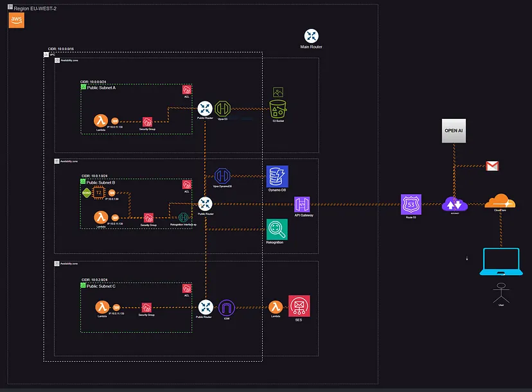The image size is (532, 392).
Task: Click the purple IGW icon
Action: (x=227, y=308)
